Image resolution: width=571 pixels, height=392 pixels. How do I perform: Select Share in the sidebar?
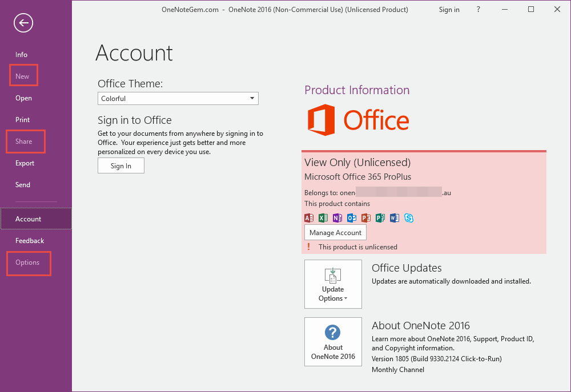point(23,141)
